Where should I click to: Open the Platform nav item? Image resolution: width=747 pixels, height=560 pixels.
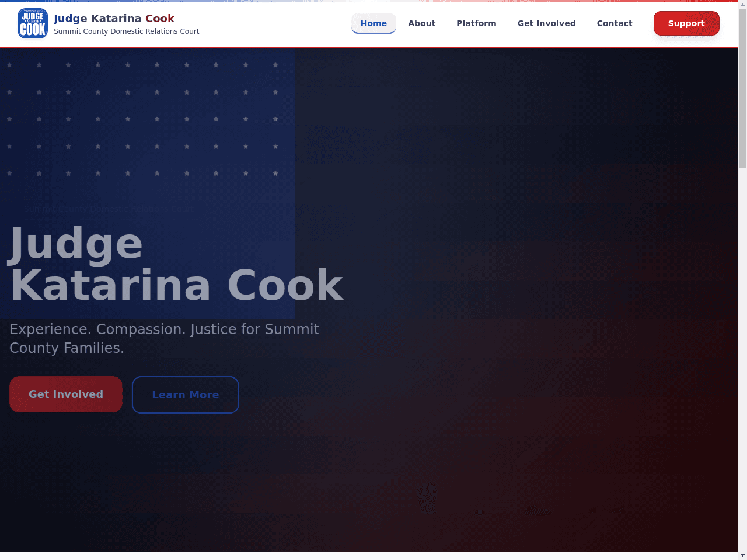click(476, 23)
